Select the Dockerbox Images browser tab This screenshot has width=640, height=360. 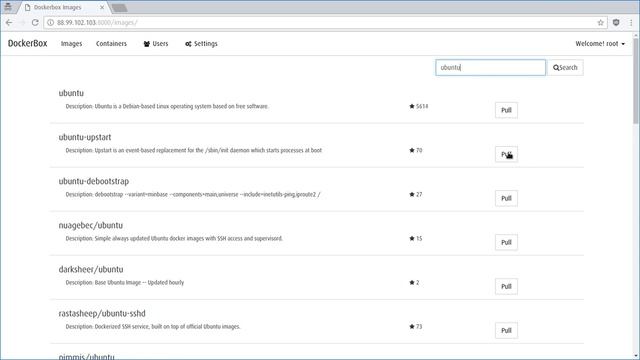(x=63, y=7)
